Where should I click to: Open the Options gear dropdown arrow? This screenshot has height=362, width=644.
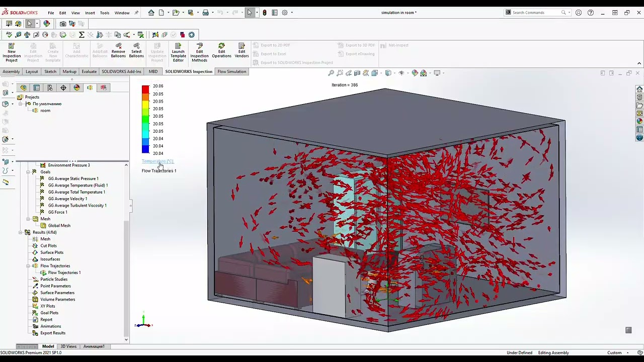tap(292, 13)
